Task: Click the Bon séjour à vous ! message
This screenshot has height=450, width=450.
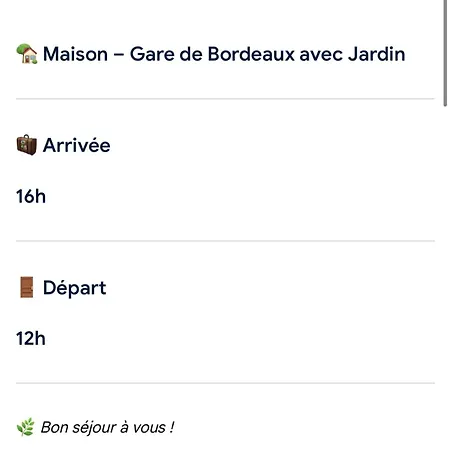Action: [107, 427]
